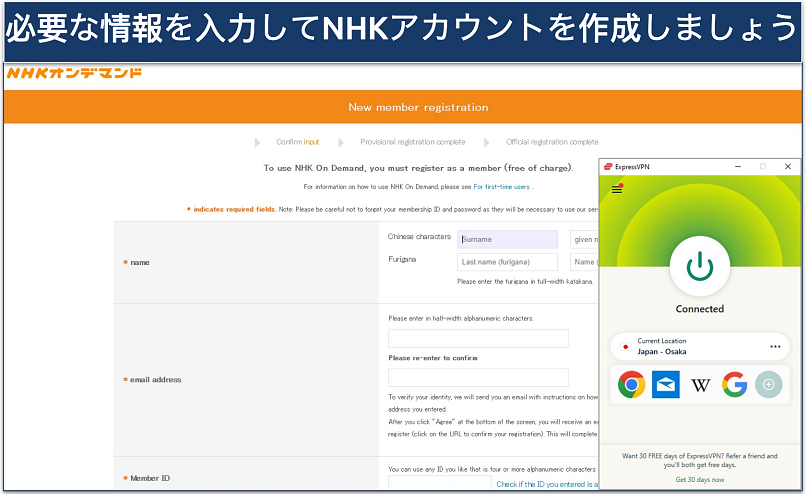The image size is (806, 494).
Task: Close the ExpressVPN window
Action: [787, 167]
